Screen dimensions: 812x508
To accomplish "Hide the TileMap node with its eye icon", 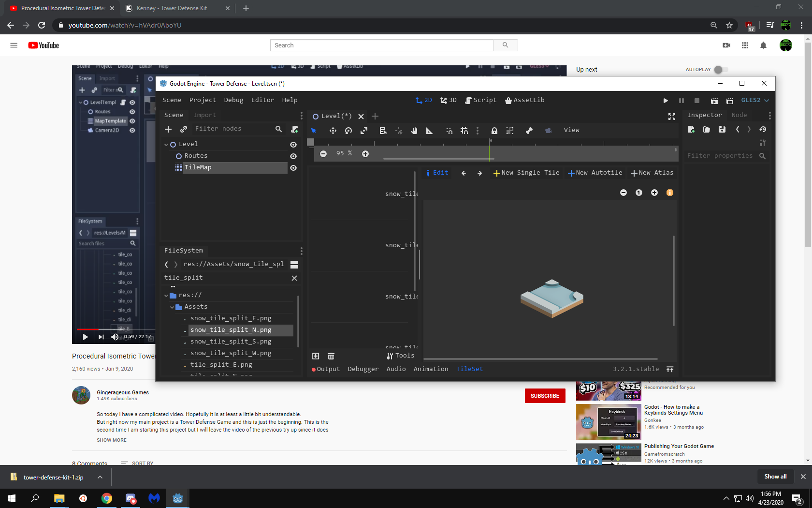I will [293, 168].
